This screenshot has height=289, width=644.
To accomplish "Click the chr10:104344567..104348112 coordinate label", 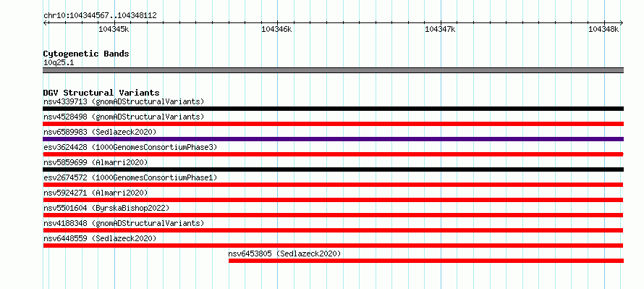I will 100,16.
